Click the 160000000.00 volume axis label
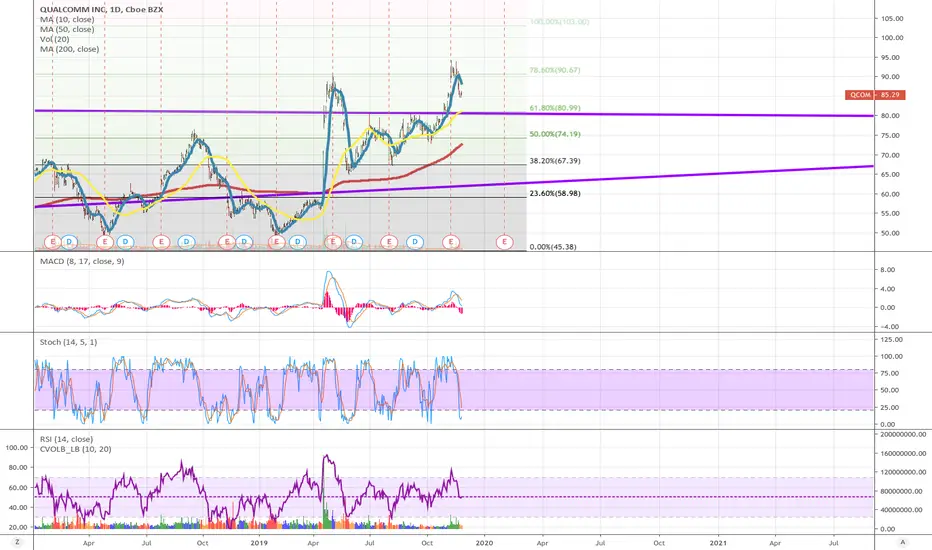The image size is (932, 550). [x=903, y=454]
